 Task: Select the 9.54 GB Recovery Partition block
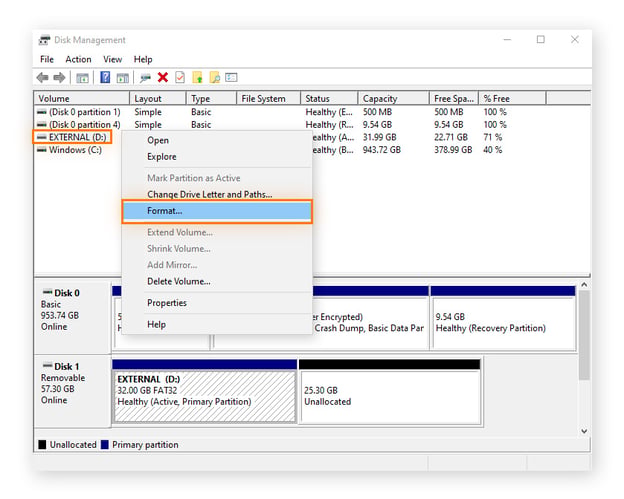click(x=503, y=318)
